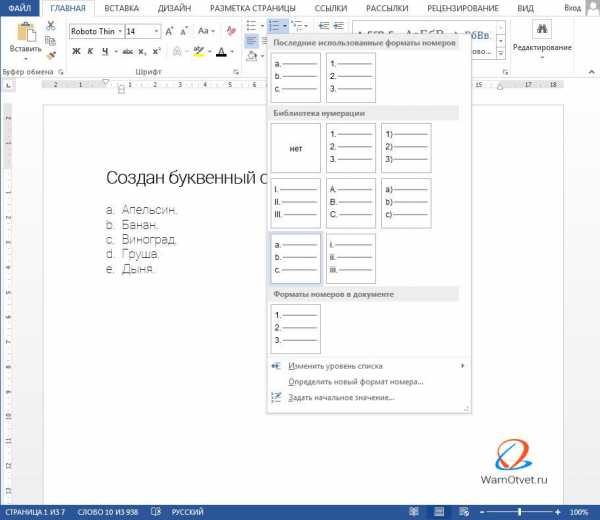The width and height of the screenshot is (600, 520).
Task: Expand the Шрифт font dialog launcher
Action: (x=236, y=72)
